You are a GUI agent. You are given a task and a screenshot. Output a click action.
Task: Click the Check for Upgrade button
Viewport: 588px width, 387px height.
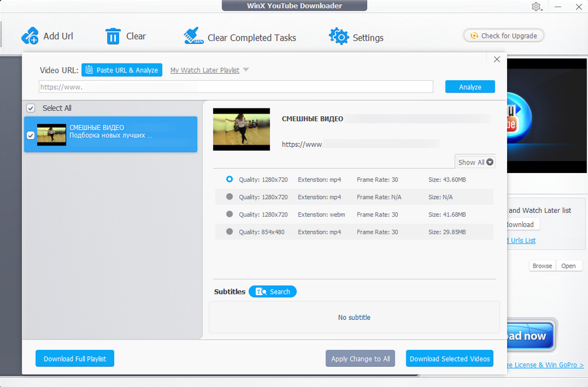click(503, 36)
